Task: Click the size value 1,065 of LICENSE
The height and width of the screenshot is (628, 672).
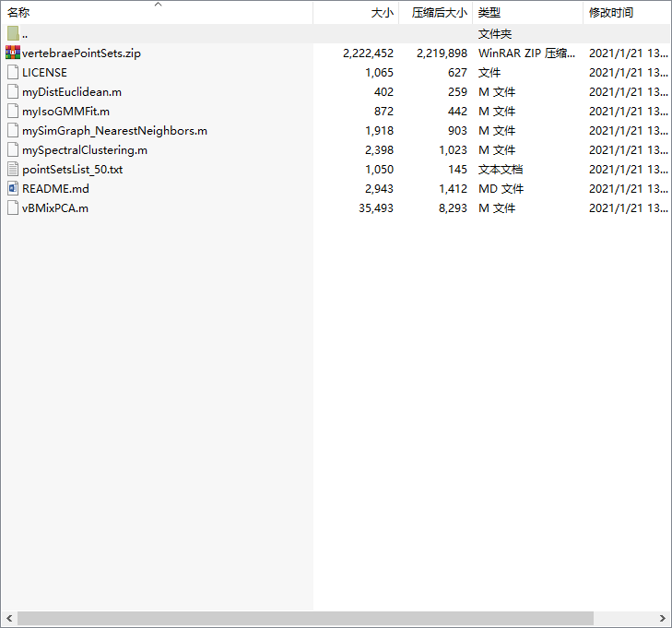Action: pyautogui.click(x=379, y=73)
